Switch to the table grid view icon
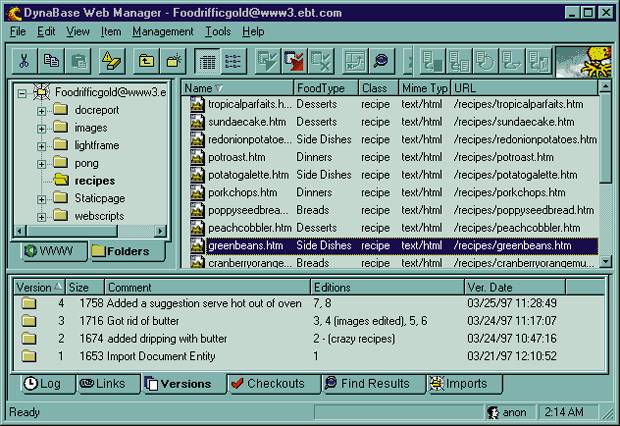Screen dimensions: 620x426 tap(207, 61)
